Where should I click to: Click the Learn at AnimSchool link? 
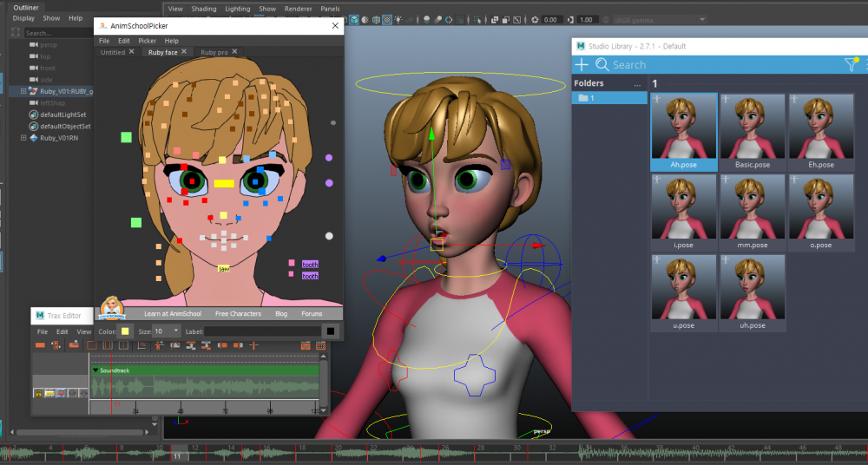click(172, 313)
